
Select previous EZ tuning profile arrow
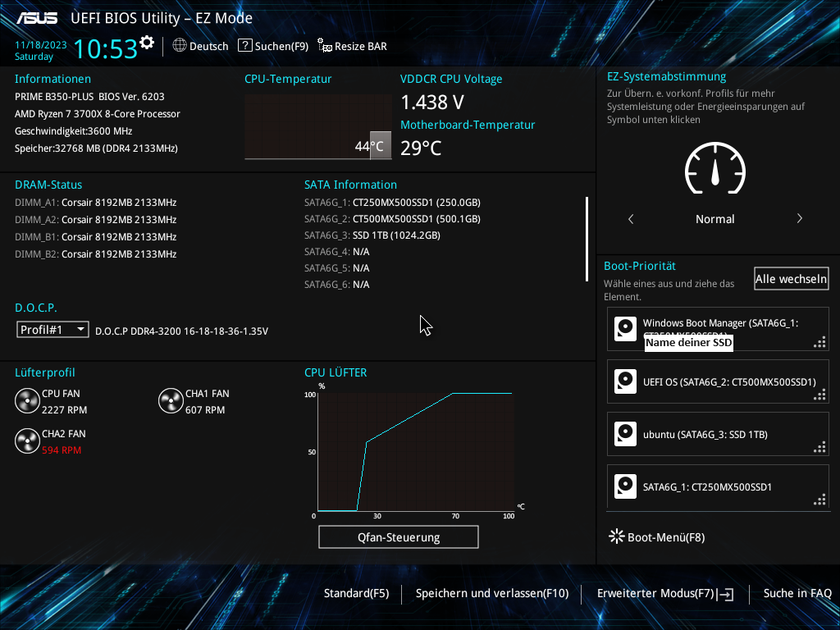[x=631, y=218]
